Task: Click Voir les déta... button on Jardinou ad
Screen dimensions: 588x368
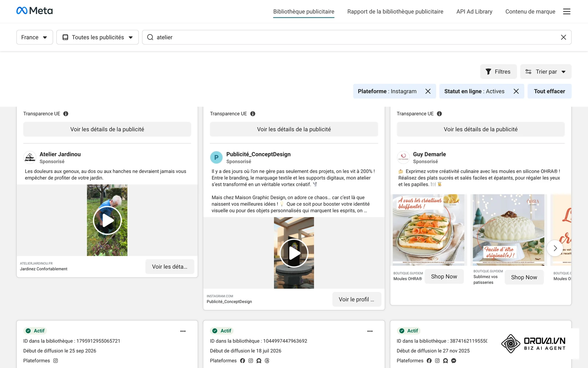Action: tap(170, 267)
